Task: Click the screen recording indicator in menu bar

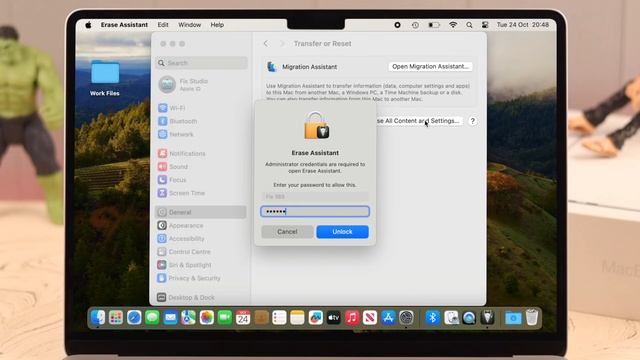Action: point(397,25)
